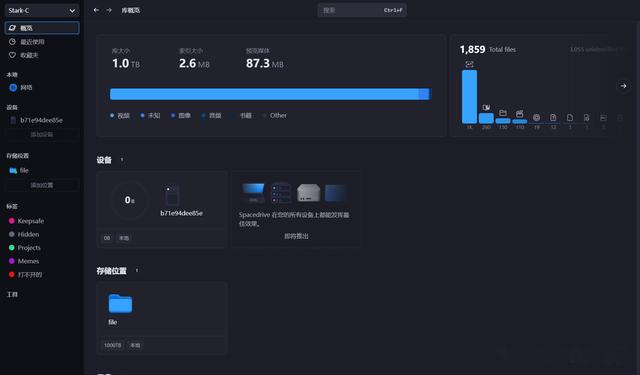Viewport: 640px width, 375px height.
Task: Click the icon above the tallest bar
Action: [x=469, y=64]
